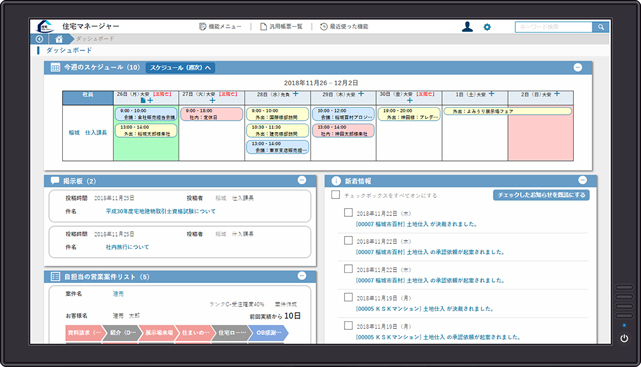Click the search magnifier button
The width and height of the screenshot is (641, 367).
[601, 27]
